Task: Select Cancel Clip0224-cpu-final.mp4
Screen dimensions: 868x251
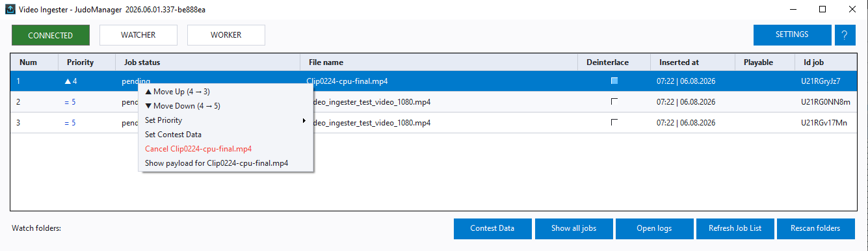Action: 226,149
